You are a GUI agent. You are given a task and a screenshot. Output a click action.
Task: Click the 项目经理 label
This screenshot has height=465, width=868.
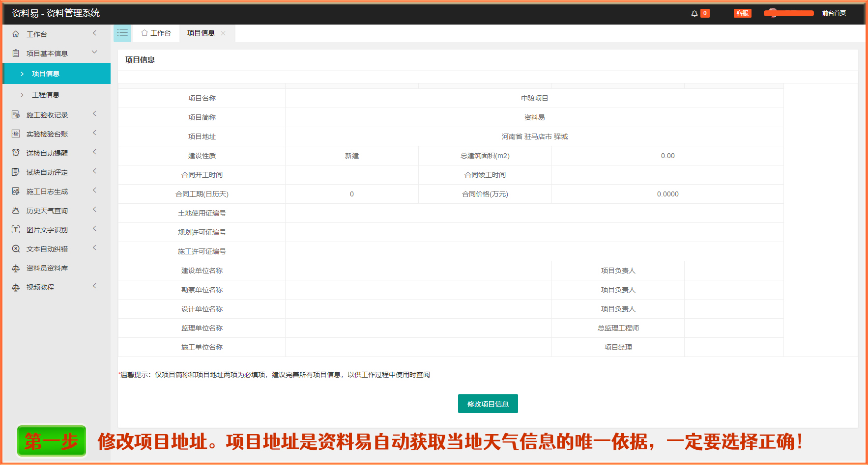point(618,347)
